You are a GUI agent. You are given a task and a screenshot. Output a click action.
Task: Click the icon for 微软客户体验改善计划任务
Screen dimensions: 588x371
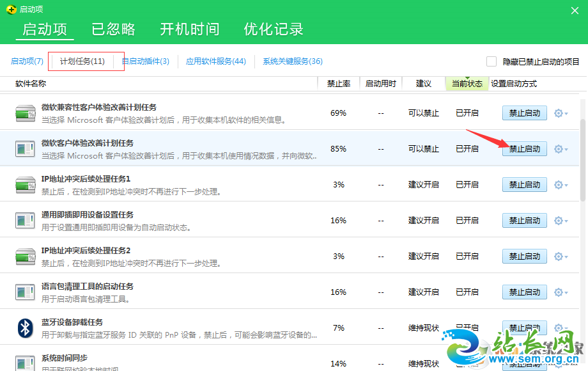click(x=26, y=149)
